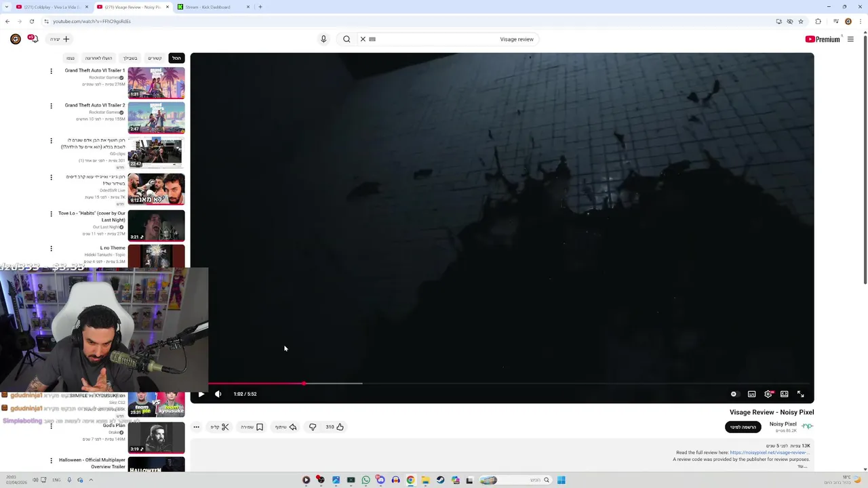
Task: Enter fullscreen video mode
Action: [800, 394]
